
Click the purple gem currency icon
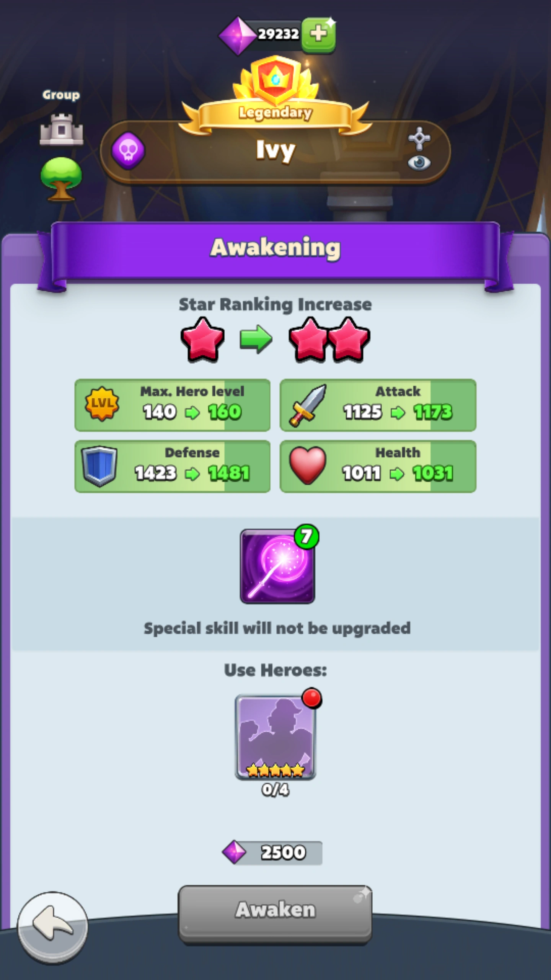[237, 36]
